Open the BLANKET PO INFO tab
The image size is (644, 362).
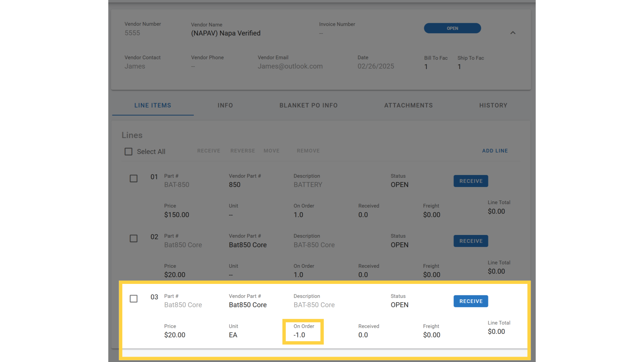[308, 105]
